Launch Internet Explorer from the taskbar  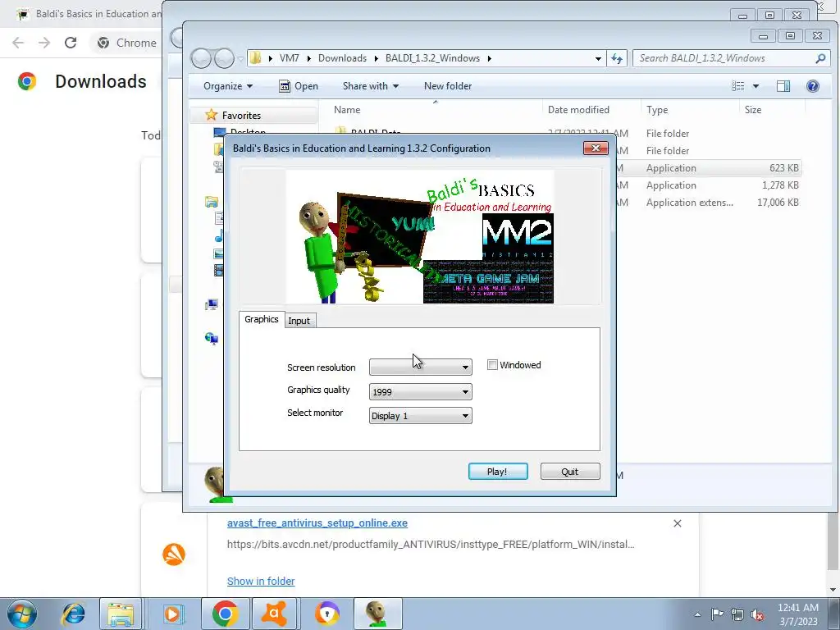point(73,614)
